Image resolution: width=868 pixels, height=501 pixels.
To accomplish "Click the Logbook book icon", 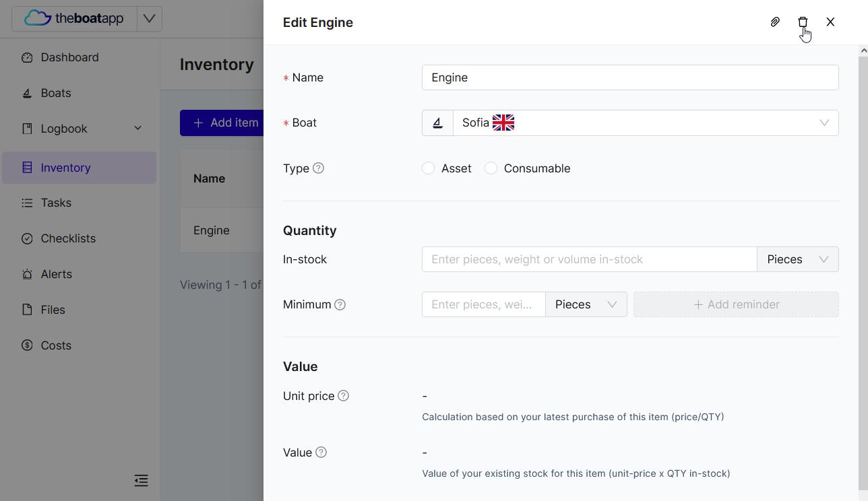I will tap(27, 129).
